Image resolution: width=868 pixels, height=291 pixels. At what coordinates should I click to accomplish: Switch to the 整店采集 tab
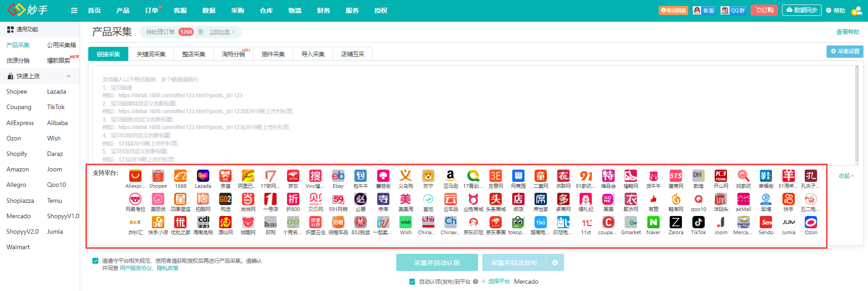[194, 54]
